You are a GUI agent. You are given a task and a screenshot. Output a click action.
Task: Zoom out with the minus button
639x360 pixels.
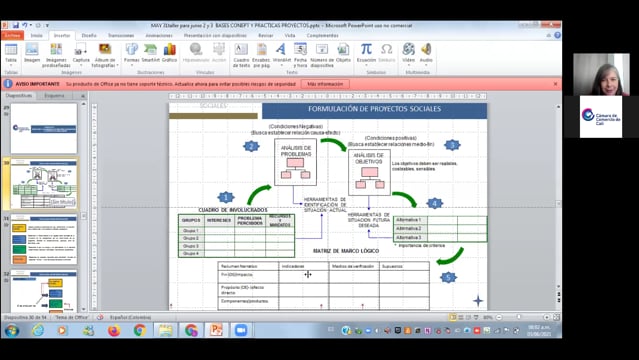click(x=499, y=317)
